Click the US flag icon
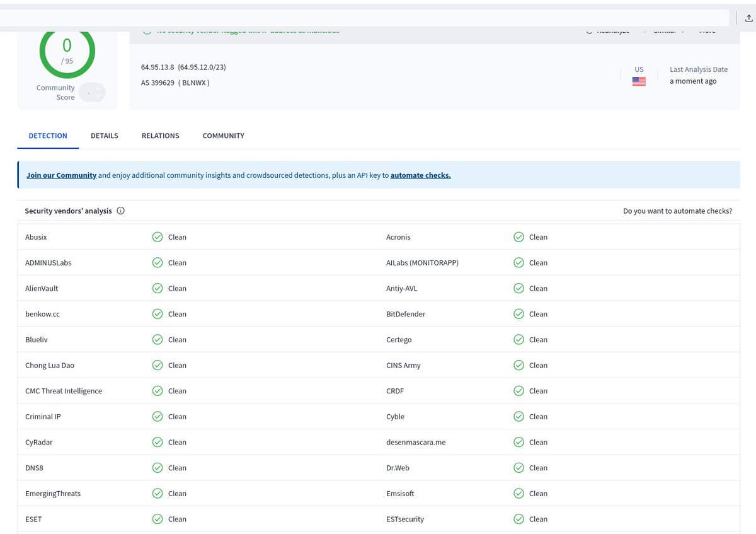This screenshot has height=534, width=756. (x=639, y=81)
